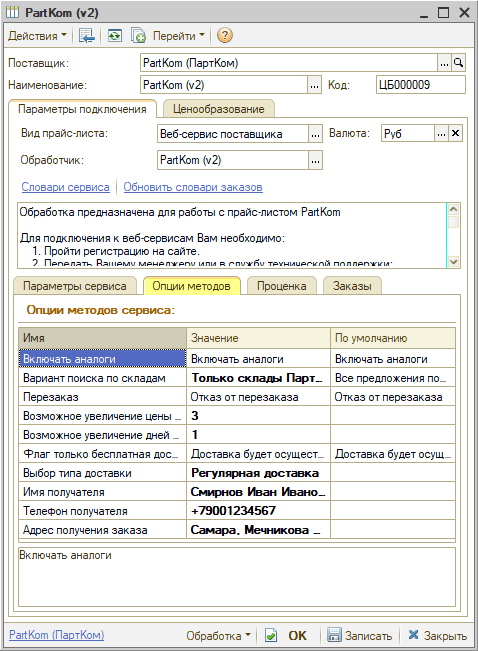Switch to Ценообразование tab

tap(218, 109)
